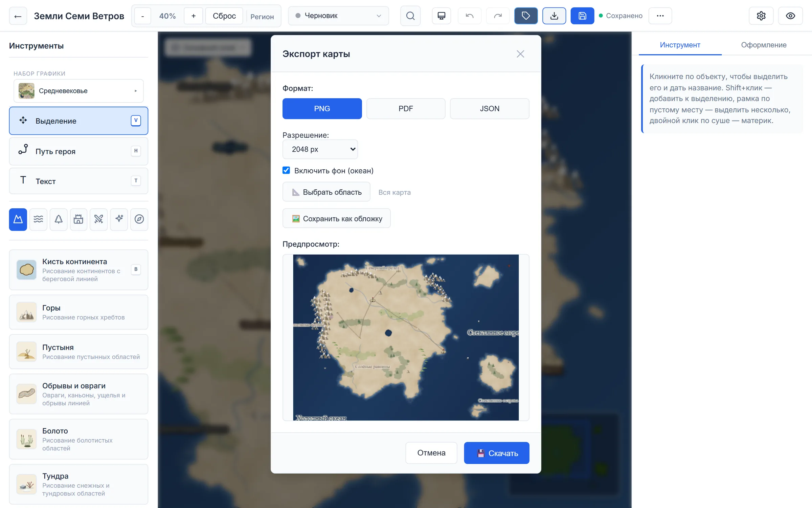Image resolution: width=812 pixels, height=508 pixels.
Task: Switch to the 'Инструмент' tab
Action: 680,45
